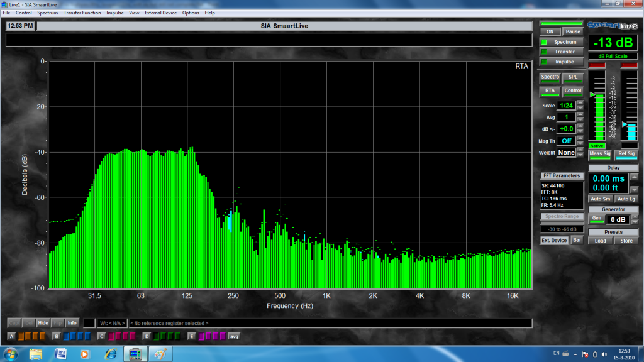Click the first orange register swatch
The width and height of the screenshot is (644, 362).
coord(21,336)
